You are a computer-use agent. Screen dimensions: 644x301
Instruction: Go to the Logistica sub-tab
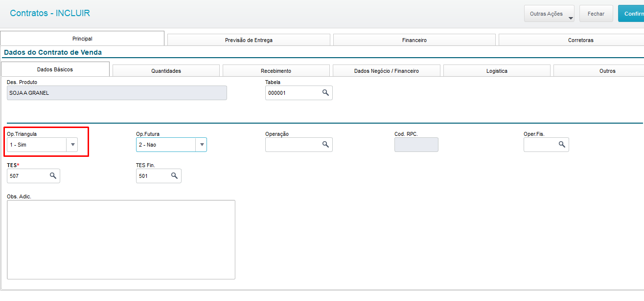[497, 71]
